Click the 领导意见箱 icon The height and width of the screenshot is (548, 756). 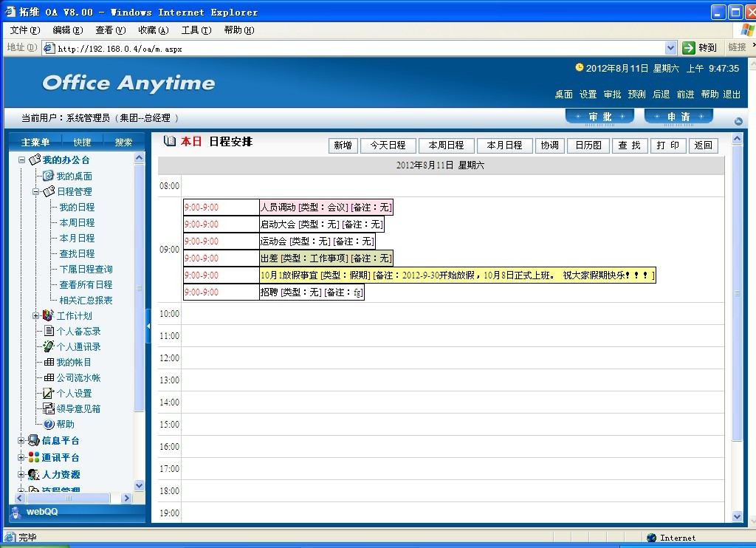coord(49,408)
